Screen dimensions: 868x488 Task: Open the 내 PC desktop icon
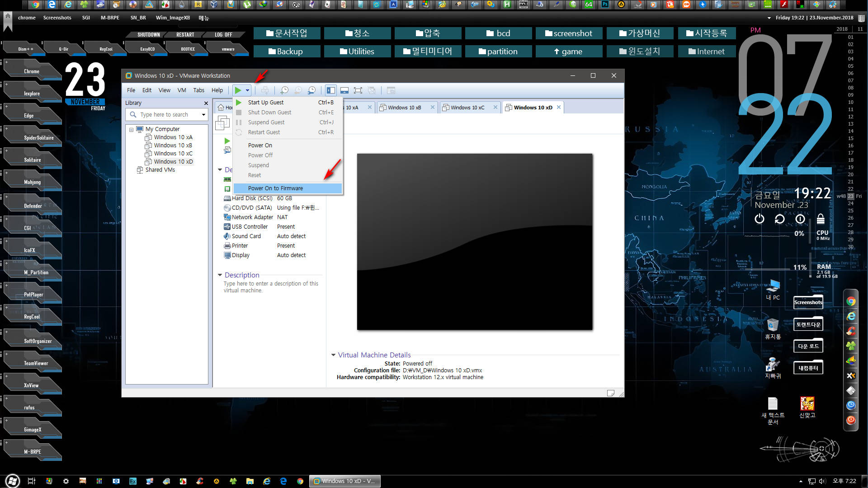[773, 290]
